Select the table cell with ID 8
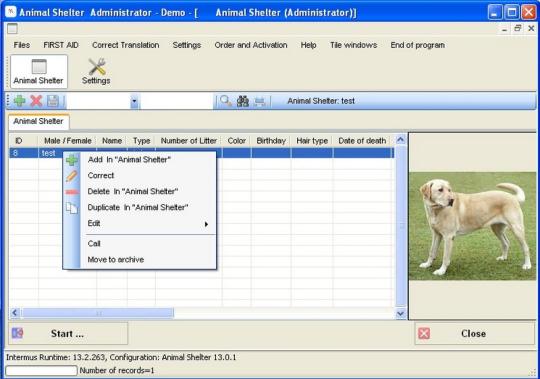 [x=24, y=153]
